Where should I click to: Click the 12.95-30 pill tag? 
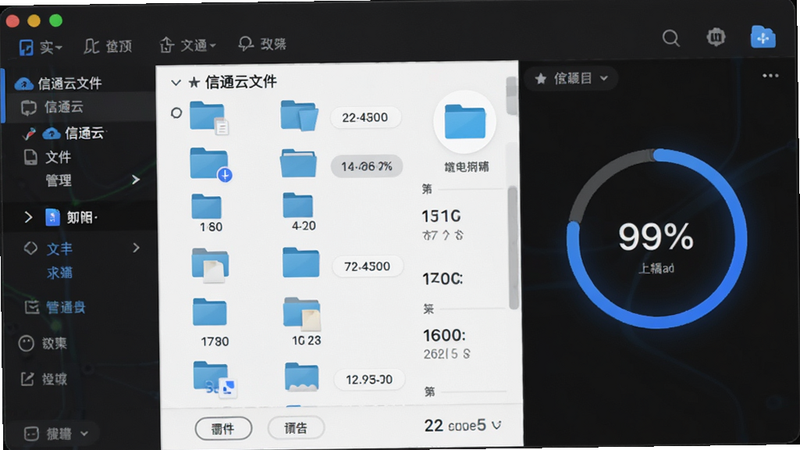coord(369,380)
